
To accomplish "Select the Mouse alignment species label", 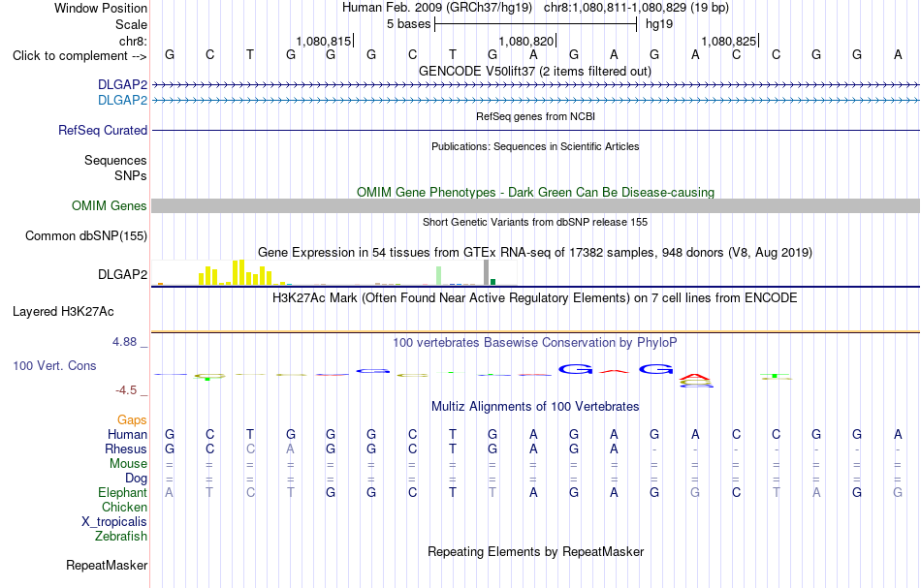I will tap(128, 464).
